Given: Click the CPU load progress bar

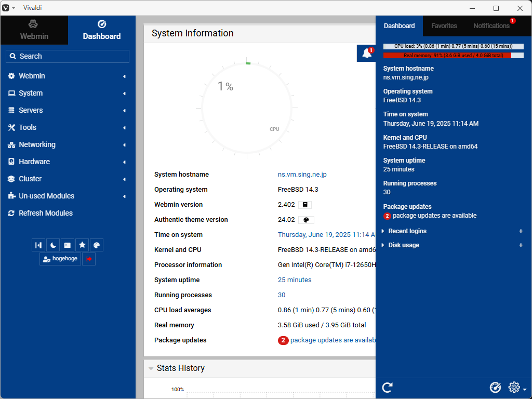Looking at the screenshot, I should (x=453, y=46).
